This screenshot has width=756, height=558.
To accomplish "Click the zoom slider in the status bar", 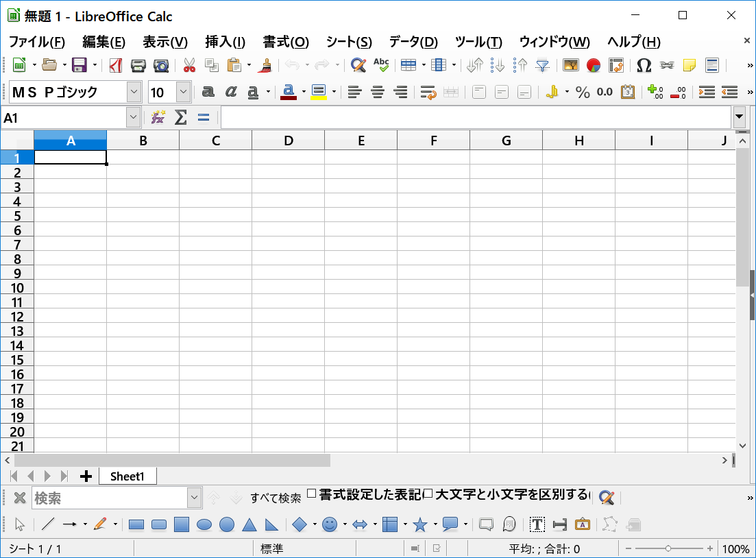I will 668,549.
